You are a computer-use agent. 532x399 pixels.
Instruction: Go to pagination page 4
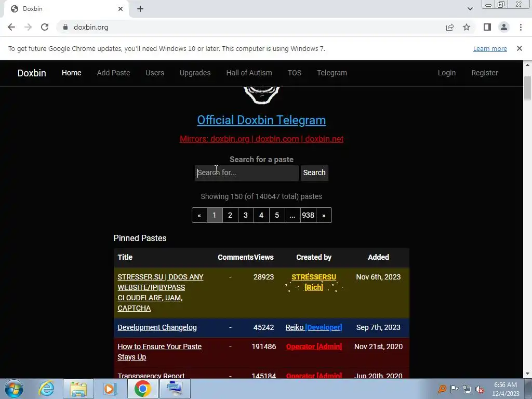coord(261,215)
